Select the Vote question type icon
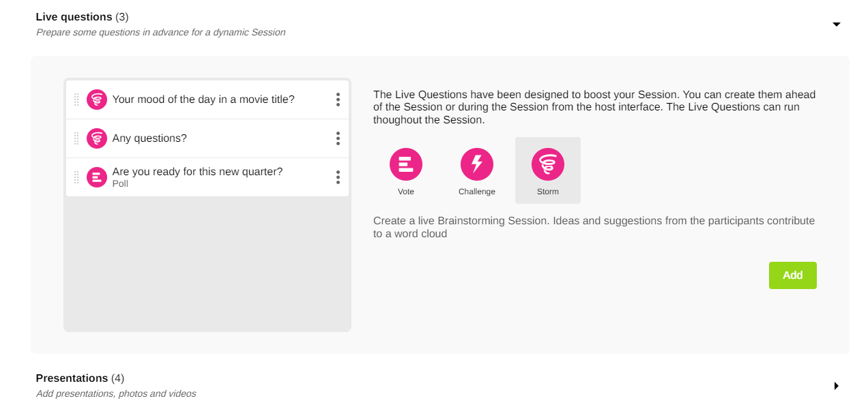The height and width of the screenshot is (407, 868). [406, 164]
